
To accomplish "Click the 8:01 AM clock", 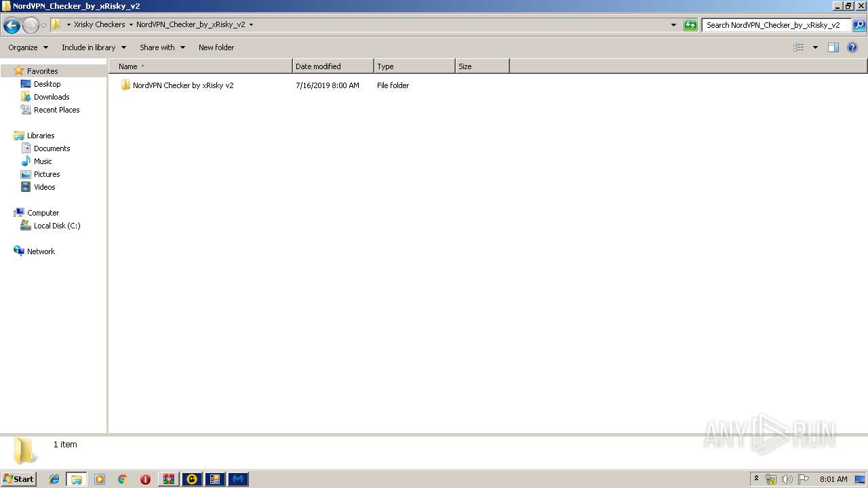I will pyautogui.click(x=833, y=479).
